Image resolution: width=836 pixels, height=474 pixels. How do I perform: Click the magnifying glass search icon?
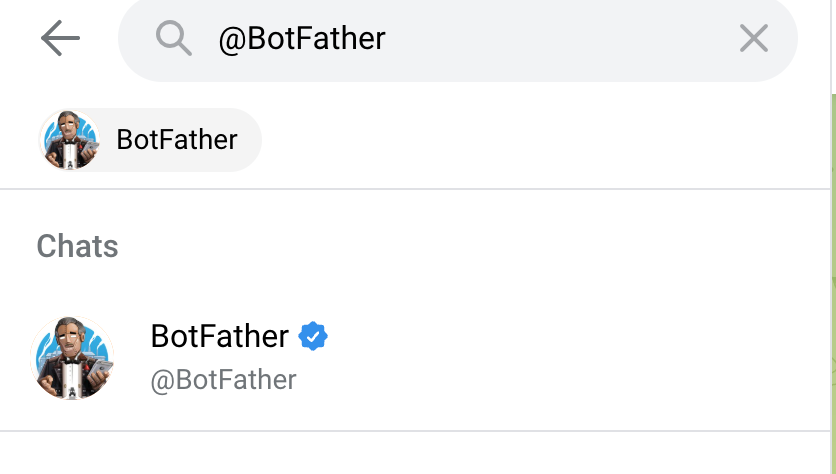tap(174, 39)
